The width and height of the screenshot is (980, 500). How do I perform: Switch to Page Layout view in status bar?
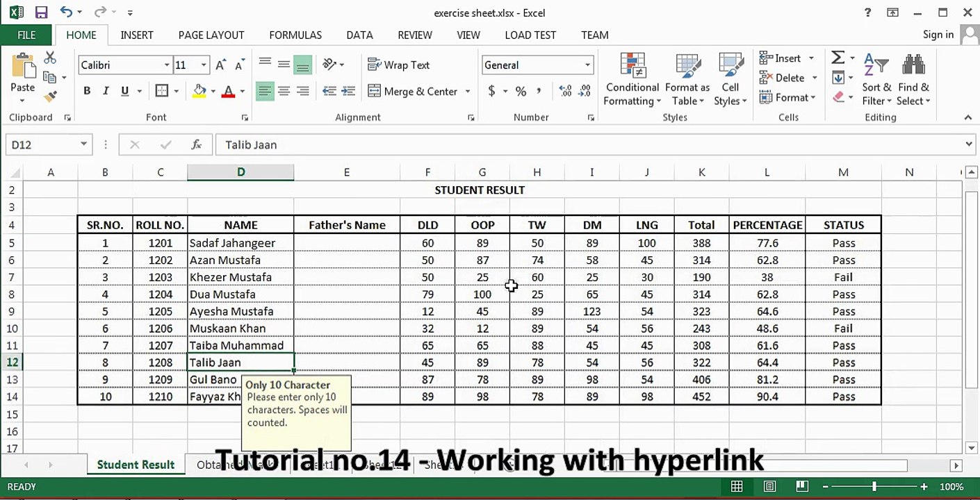pos(769,486)
